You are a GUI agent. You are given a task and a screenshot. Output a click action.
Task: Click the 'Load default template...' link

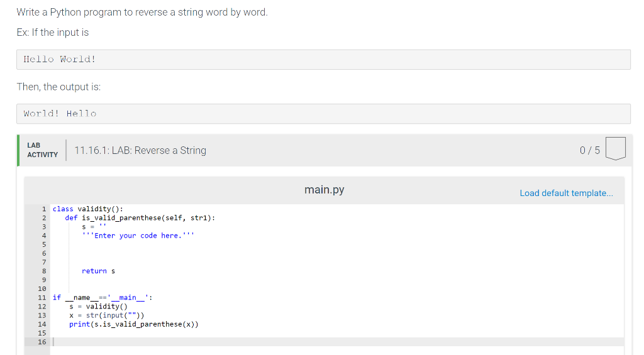click(x=566, y=193)
